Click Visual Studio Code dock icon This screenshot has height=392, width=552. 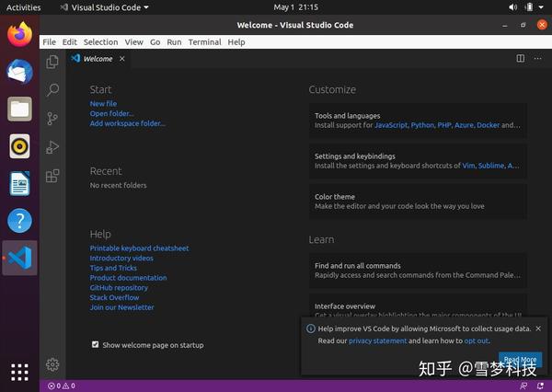click(x=19, y=258)
